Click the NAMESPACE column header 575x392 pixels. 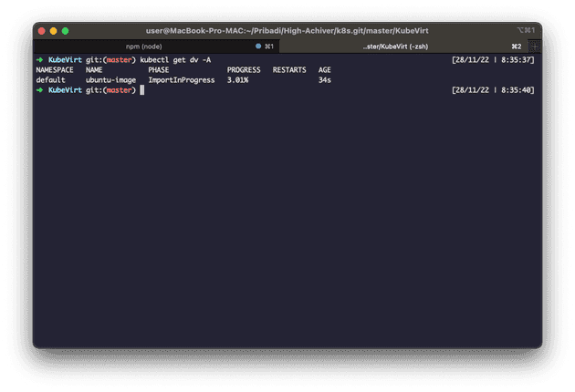[55, 70]
